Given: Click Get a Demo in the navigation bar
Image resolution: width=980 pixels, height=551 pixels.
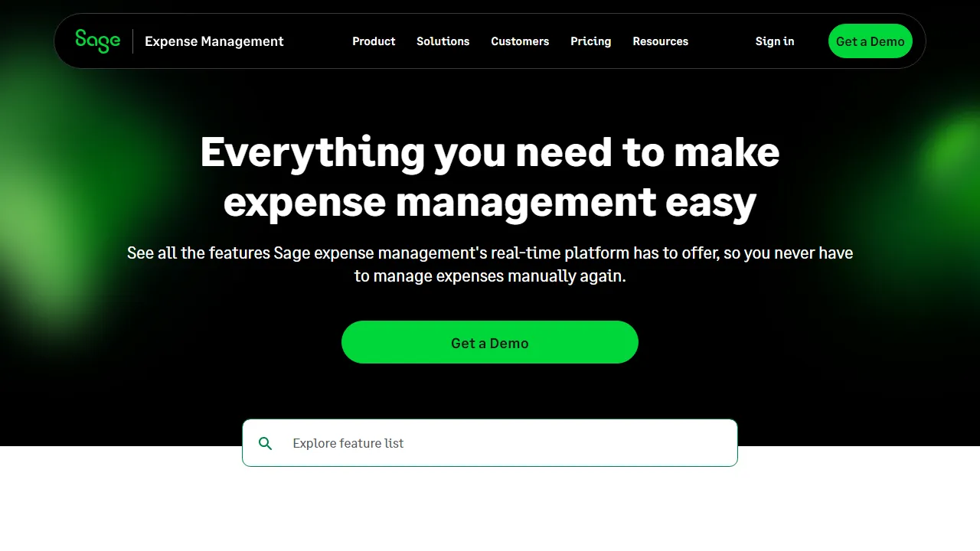Looking at the screenshot, I should click(x=871, y=41).
